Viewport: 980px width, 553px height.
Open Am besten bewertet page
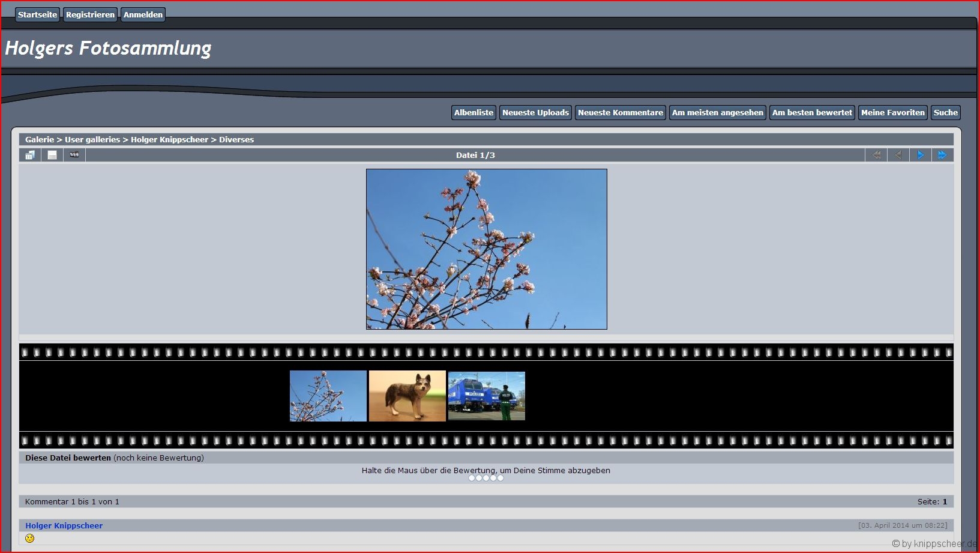[x=812, y=112]
